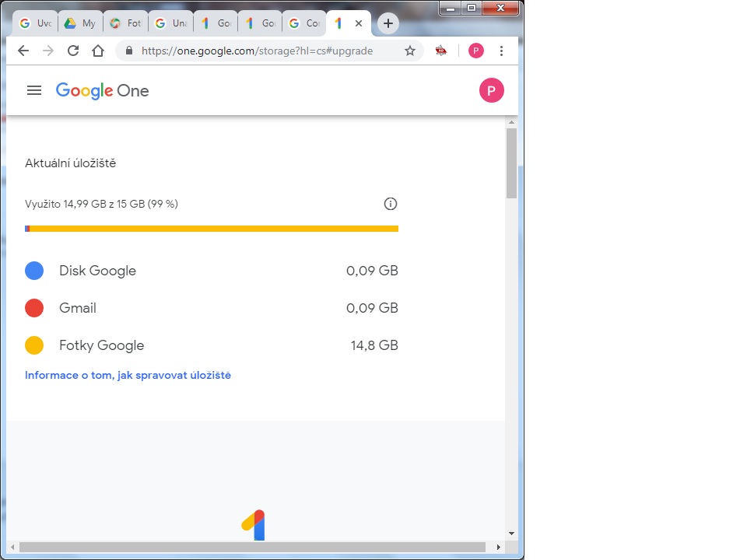Screen dimensions: 747x560
Task: Switch to the second Google One 'Go' tab
Action: 260,23
